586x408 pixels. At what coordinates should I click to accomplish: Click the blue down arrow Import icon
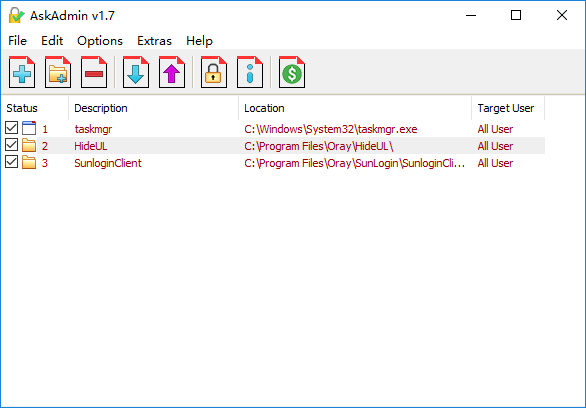pos(136,72)
